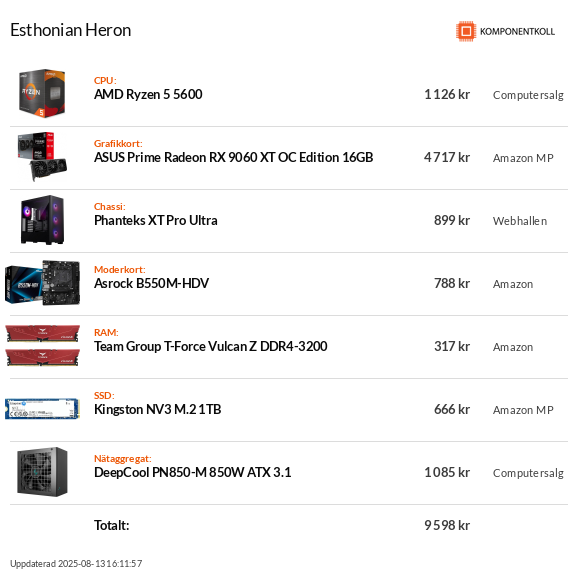Select the Phanteks XT Pro Ultra case image
The width and height of the screenshot is (577, 577).
(x=42, y=220)
